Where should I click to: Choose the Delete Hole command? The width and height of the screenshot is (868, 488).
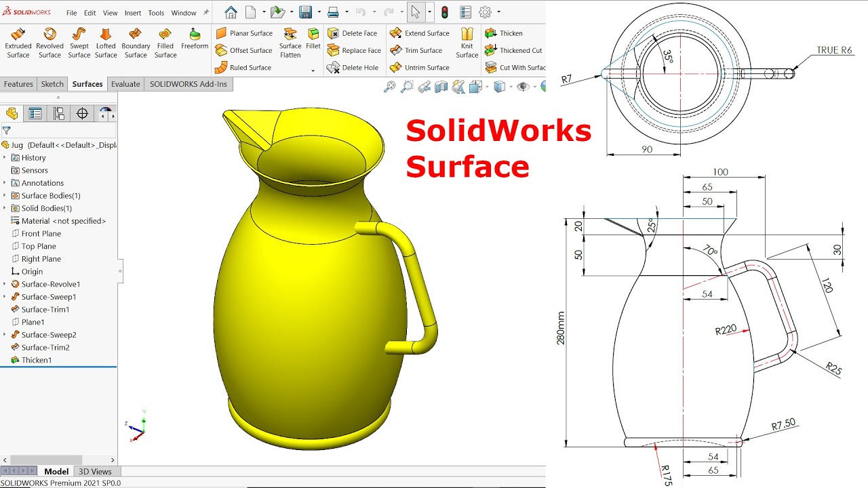click(x=353, y=68)
